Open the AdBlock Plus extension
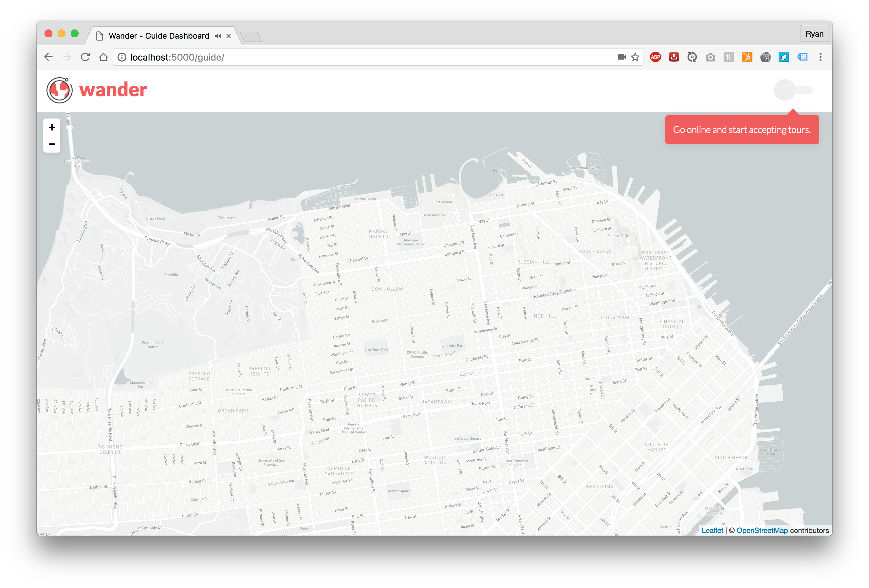This screenshot has width=869, height=588. click(655, 57)
